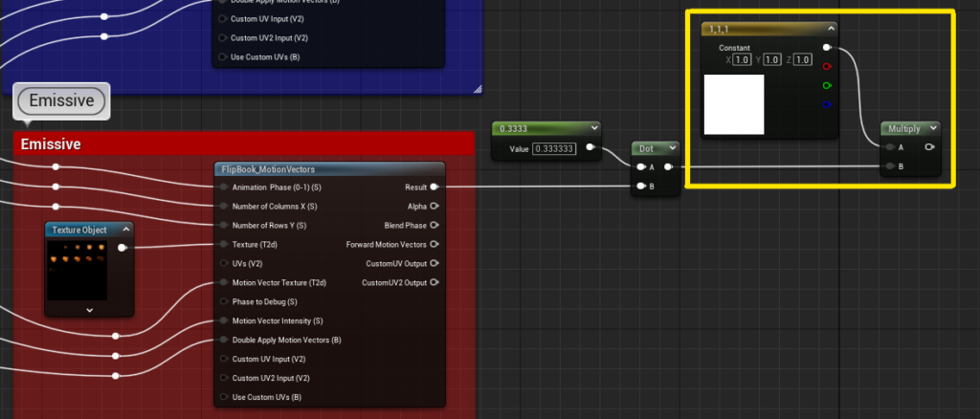980x419 pixels.
Task: Select the Texture Object node title
Action: [79, 230]
